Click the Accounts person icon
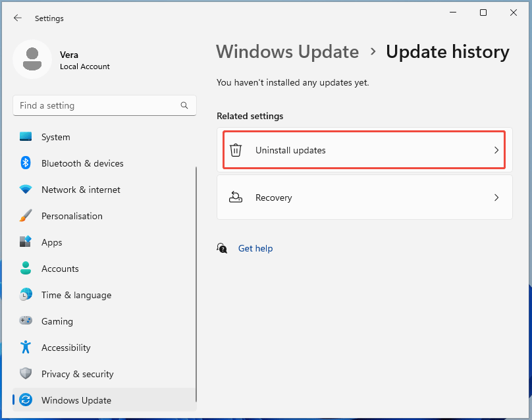Image resolution: width=532 pixels, height=420 pixels. [26, 269]
